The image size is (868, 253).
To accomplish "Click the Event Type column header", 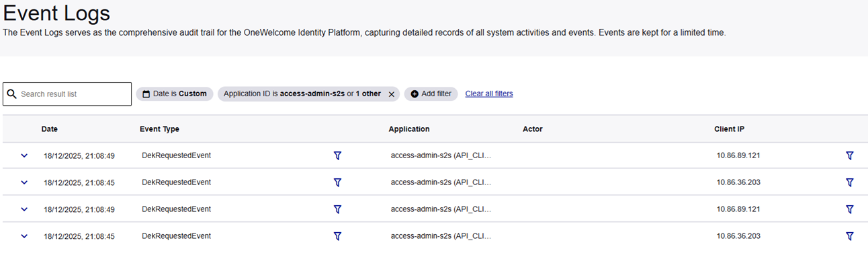I will point(159,129).
